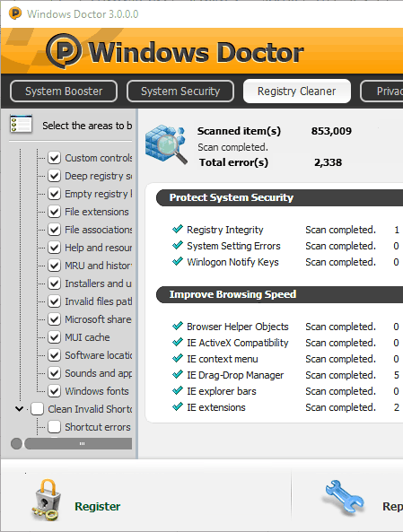Image resolution: width=403 pixels, height=532 pixels.
Task: Click the Register link
Action: (98, 506)
